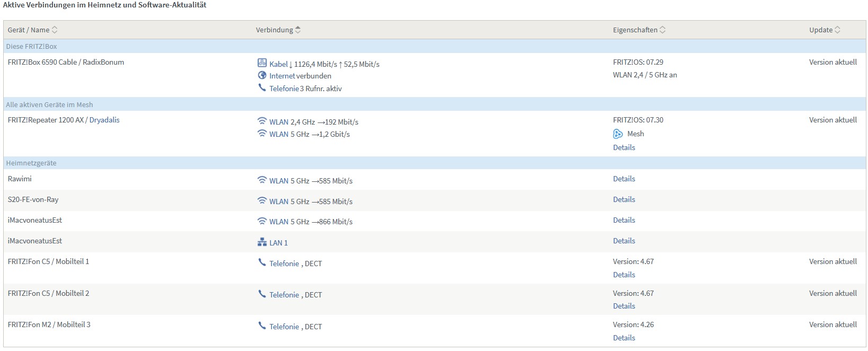Click the phone icon in the Mobilteil 3 row
The image size is (868, 351).
point(262,326)
